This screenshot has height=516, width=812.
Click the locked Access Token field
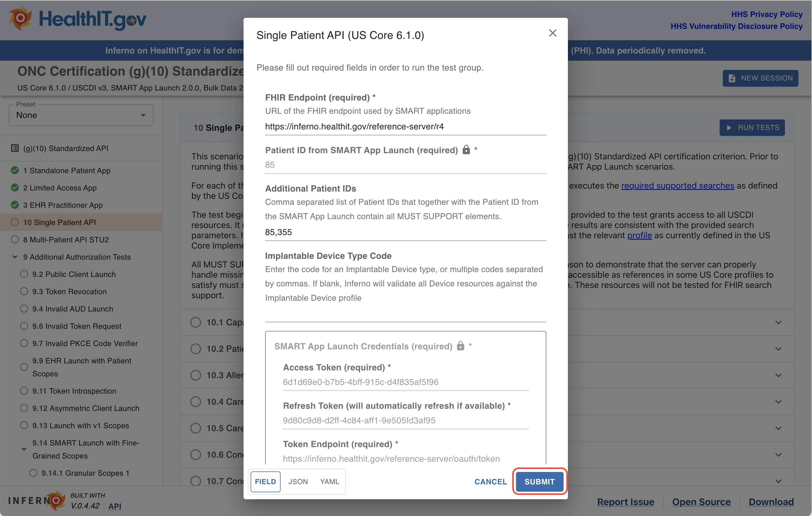405,382
